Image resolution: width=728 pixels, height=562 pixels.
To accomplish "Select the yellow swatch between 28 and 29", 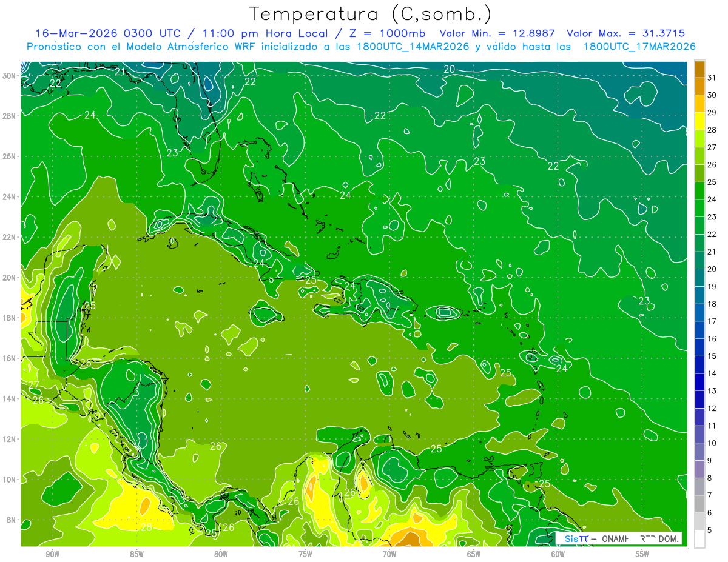I will click(x=699, y=121).
